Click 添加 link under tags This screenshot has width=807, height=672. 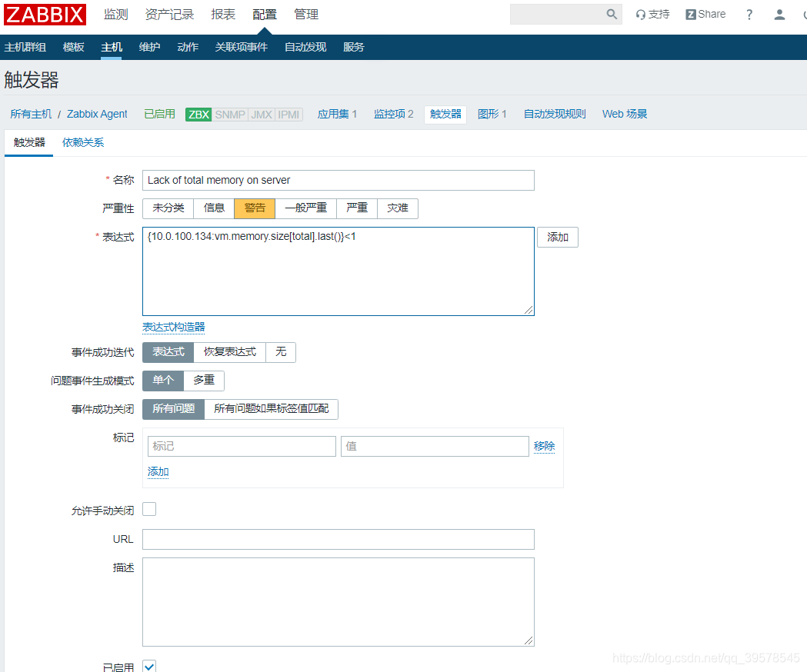coord(158,472)
